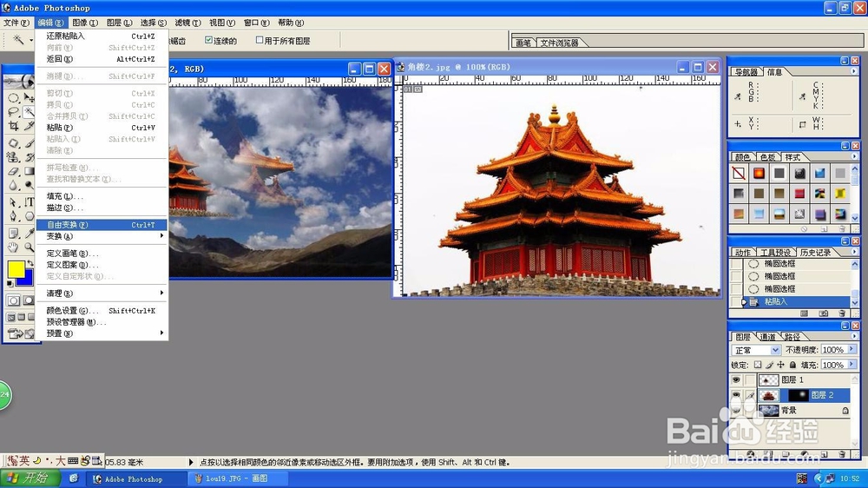868x488 pixels.
Task: Delete layer using Layers panel trash icon
Action: (842, 454)
